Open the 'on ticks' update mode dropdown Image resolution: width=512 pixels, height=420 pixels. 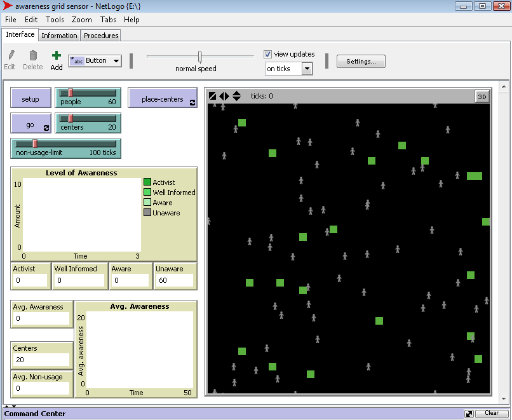289,69
